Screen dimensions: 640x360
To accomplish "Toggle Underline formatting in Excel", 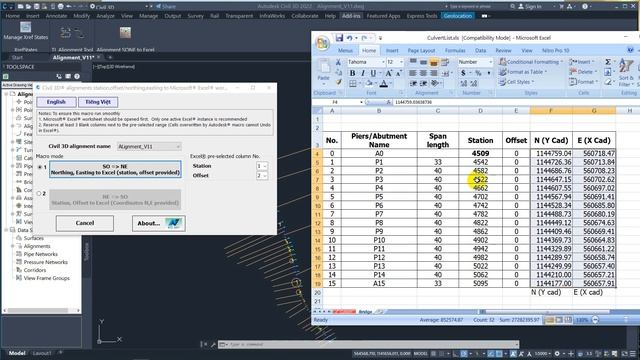I will (373, 73).
